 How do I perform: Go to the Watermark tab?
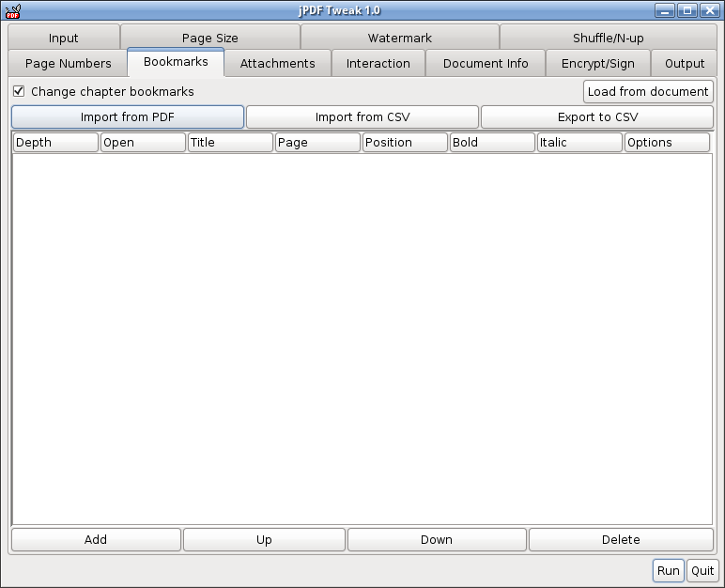(399, 38)
